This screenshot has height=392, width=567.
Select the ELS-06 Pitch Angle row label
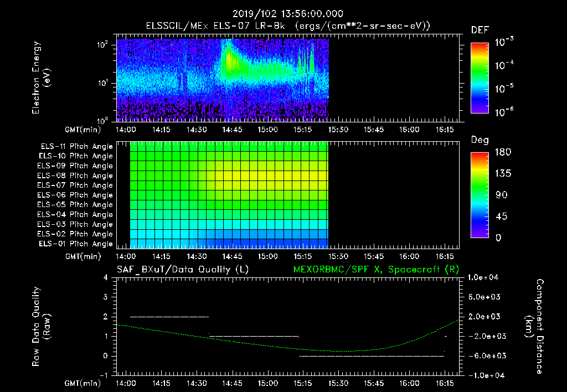(x=75, y=195)
